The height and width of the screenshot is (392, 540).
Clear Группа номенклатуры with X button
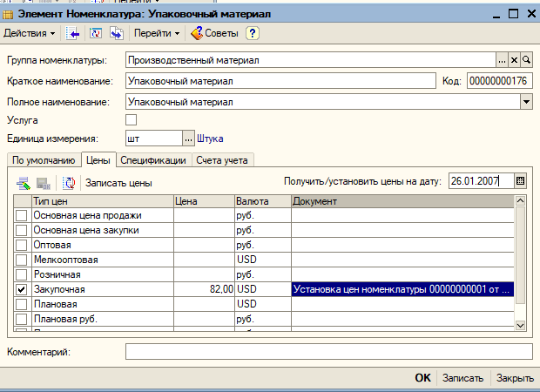tap(514, 60)
